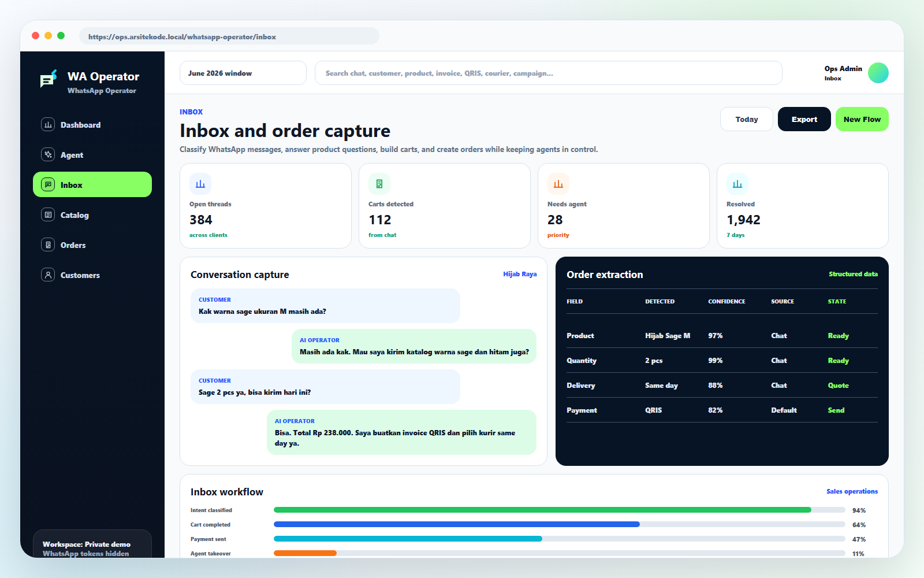
Task: Open the Orders sidebar icon
Action: [x=48, y=244]
